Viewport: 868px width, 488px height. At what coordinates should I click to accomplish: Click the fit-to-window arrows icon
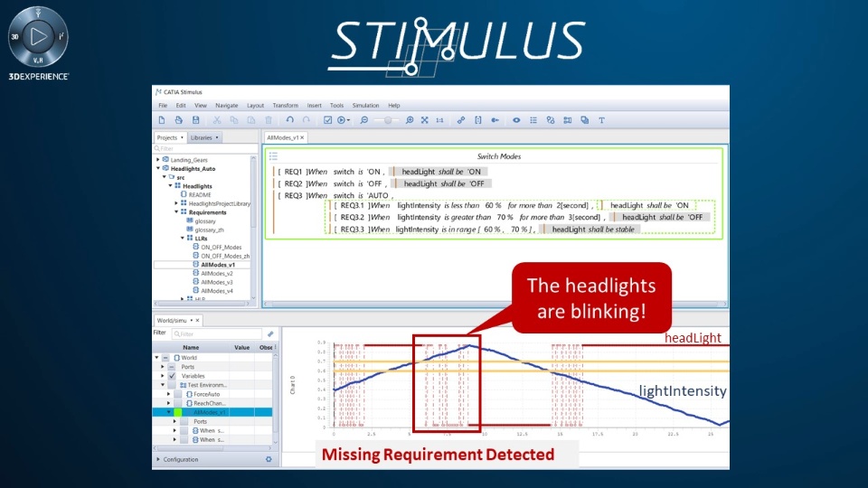coord(425,120)
